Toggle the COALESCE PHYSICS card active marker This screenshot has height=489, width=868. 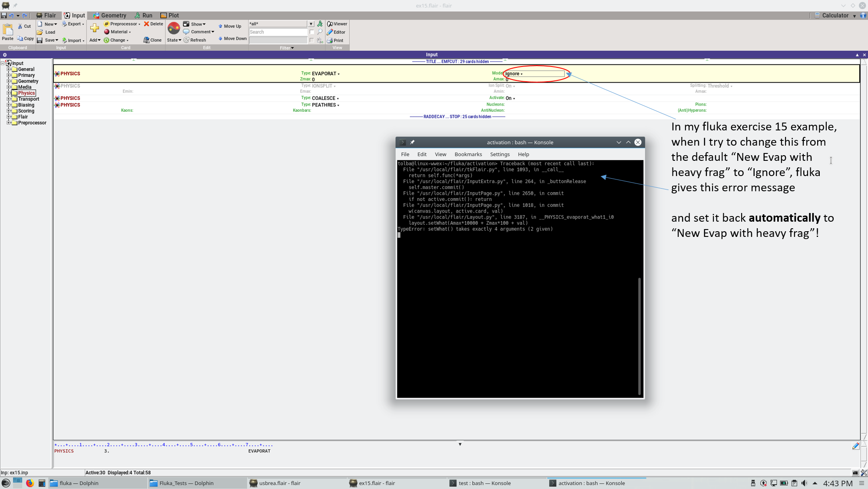pos(57,98)
